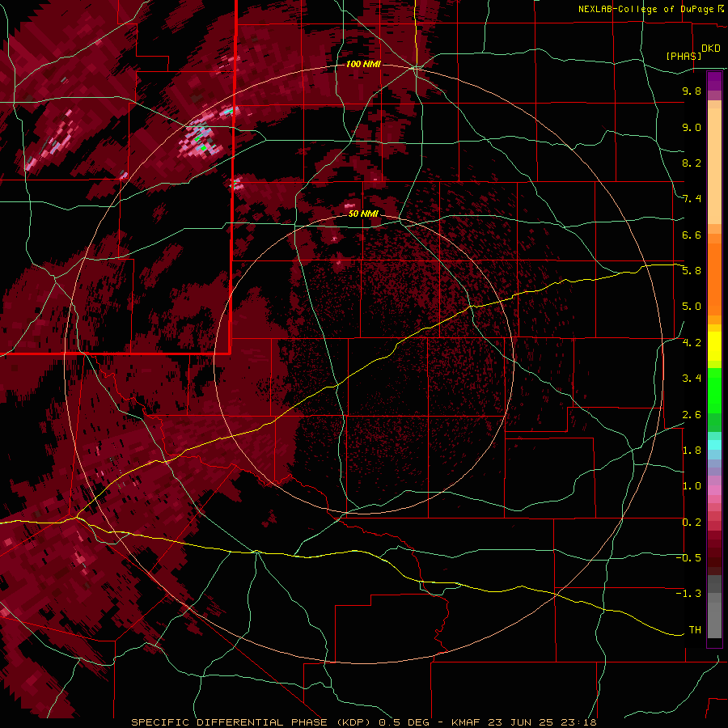Click the 8.2 scale value

click(x=692, y=163)
